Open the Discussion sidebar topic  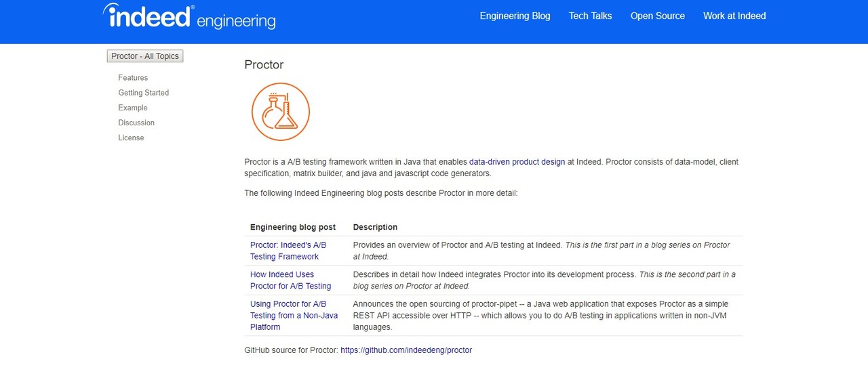point(136,123)
